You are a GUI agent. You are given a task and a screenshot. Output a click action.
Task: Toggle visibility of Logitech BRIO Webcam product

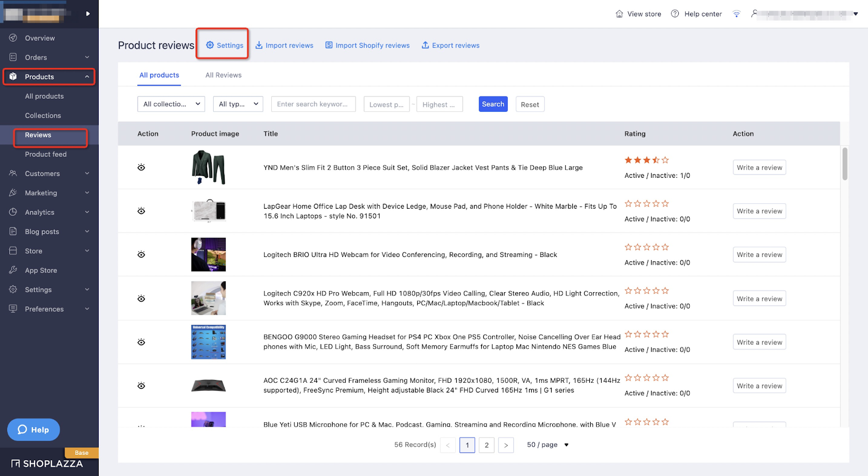[141, 255]
